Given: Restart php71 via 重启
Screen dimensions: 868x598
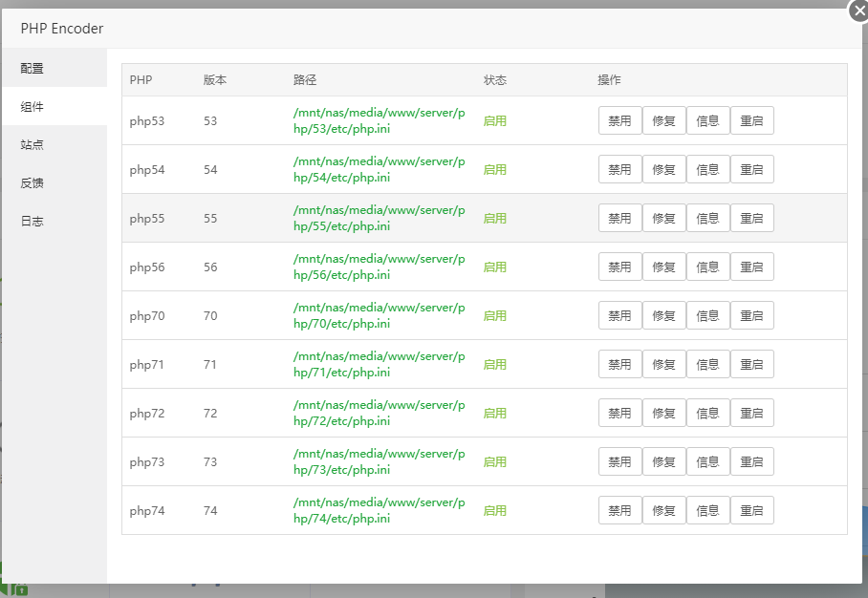Looking at the screenshot, I should (751, 364).
